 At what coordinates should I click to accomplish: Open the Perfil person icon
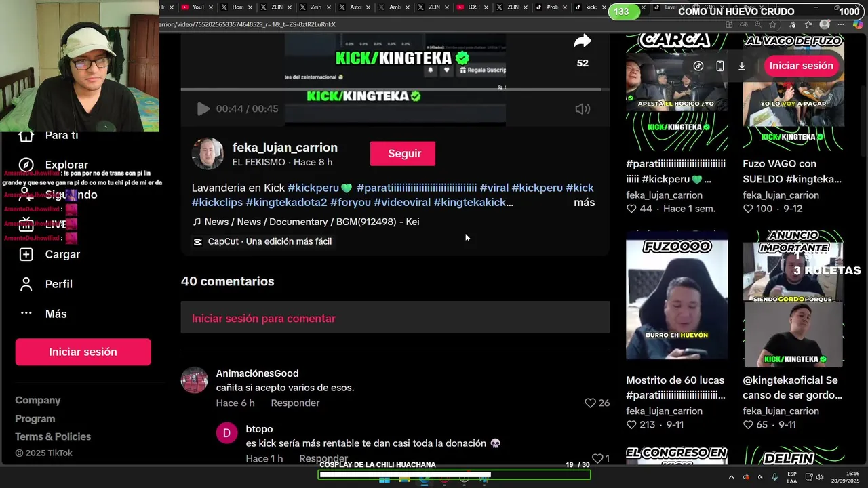point(26,284)
